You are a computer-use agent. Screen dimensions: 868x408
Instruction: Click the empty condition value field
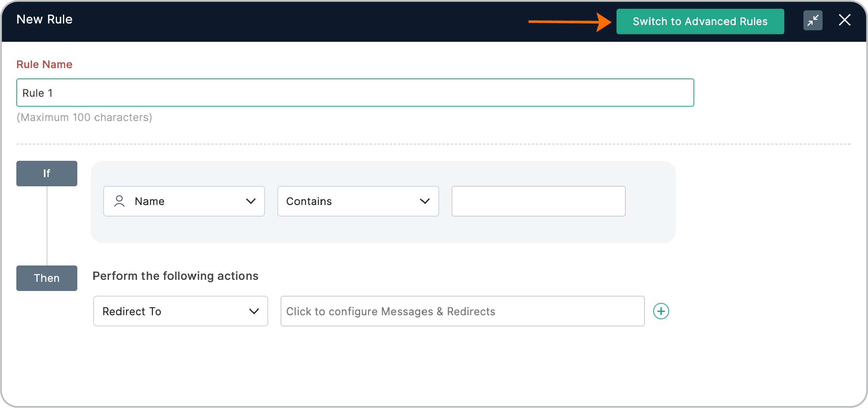538,201
